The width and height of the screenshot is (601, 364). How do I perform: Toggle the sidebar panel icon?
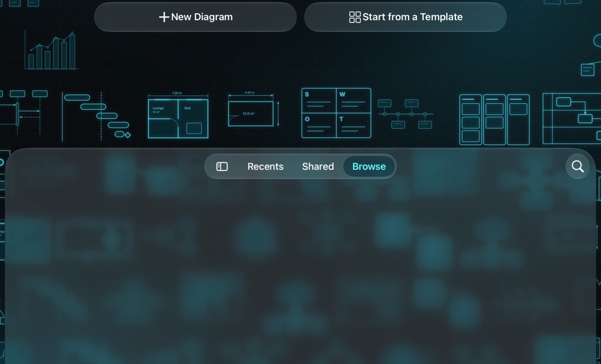point(222,166)
